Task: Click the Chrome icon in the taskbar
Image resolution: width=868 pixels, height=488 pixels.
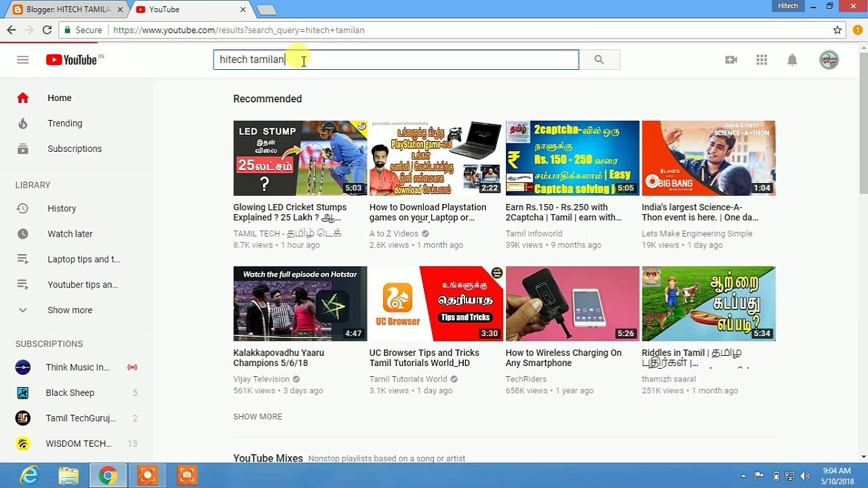Action: [107, 476]
